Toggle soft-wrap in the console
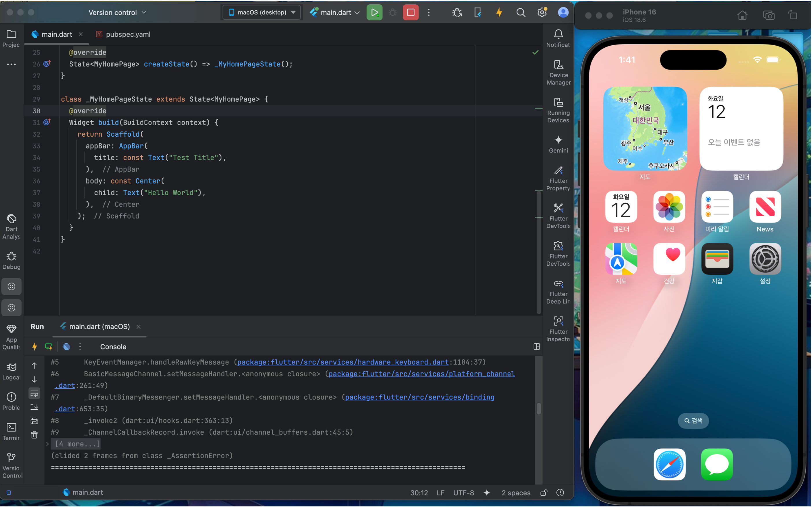The image size is (812, 507). point(34,393)
